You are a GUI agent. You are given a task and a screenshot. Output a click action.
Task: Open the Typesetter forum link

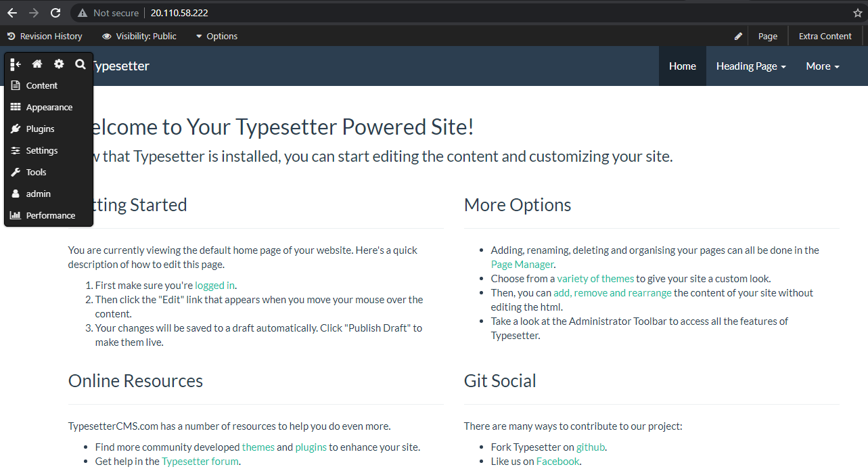pyautogui.click(x=200, y=462)
